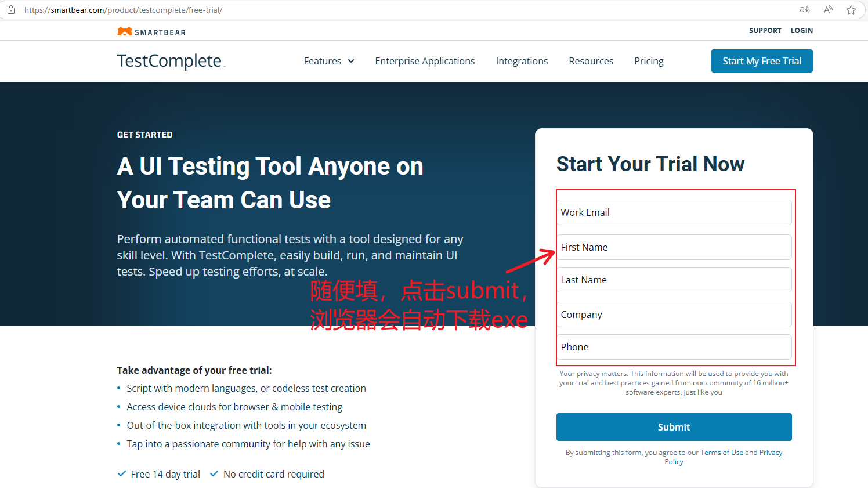Click the lock icon in address bar
The height and width of the screenshot is (488, 868).
click(x=11, y=10)
